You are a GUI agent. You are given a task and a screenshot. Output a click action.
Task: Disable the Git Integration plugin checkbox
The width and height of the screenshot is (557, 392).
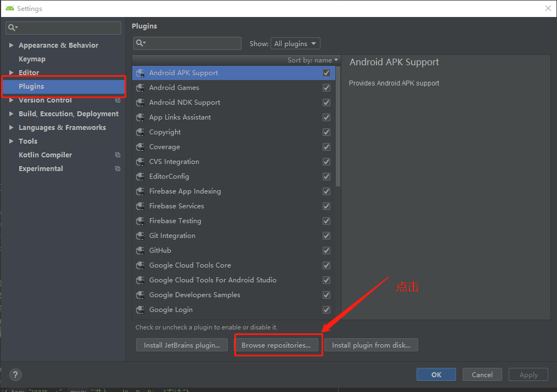327,236
